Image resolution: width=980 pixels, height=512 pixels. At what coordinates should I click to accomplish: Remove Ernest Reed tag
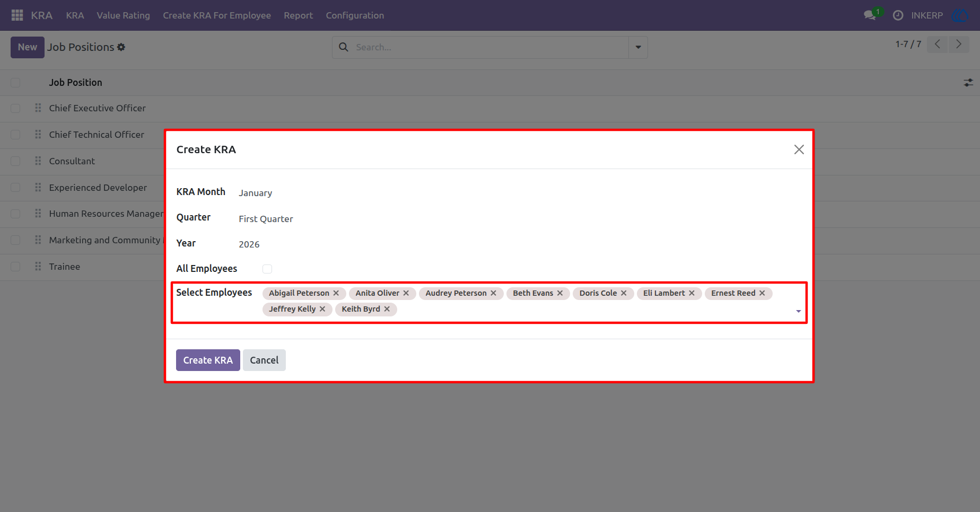763,293
